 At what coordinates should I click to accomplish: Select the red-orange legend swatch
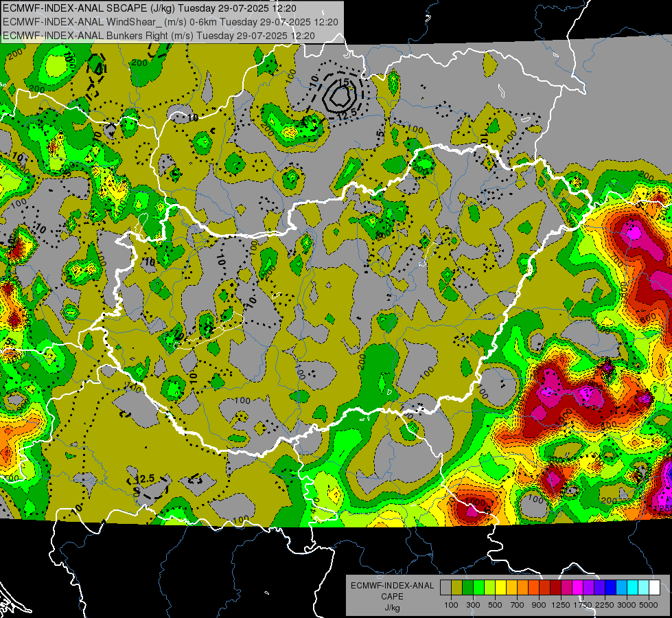coord(533,588)
